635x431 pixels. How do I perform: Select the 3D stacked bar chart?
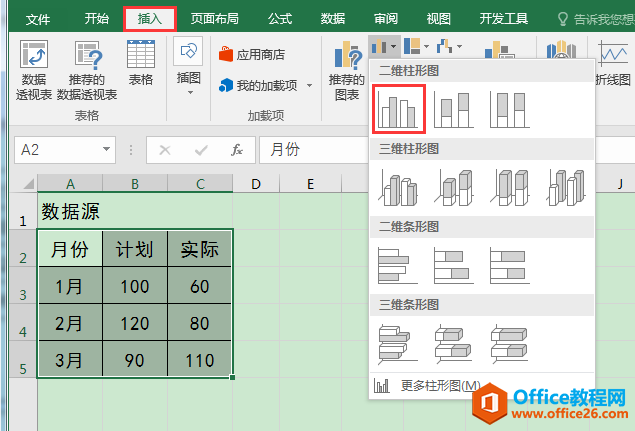coord(454,343)
